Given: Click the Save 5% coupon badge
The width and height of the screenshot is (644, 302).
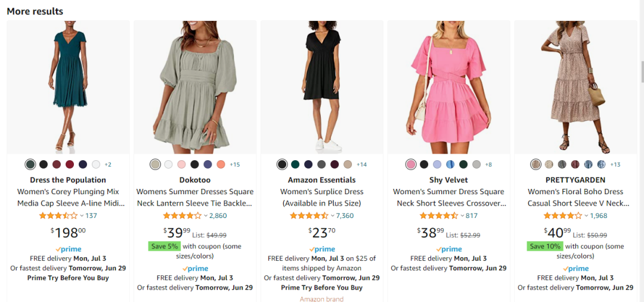Looking at the screenshot, I should (163, 246).
